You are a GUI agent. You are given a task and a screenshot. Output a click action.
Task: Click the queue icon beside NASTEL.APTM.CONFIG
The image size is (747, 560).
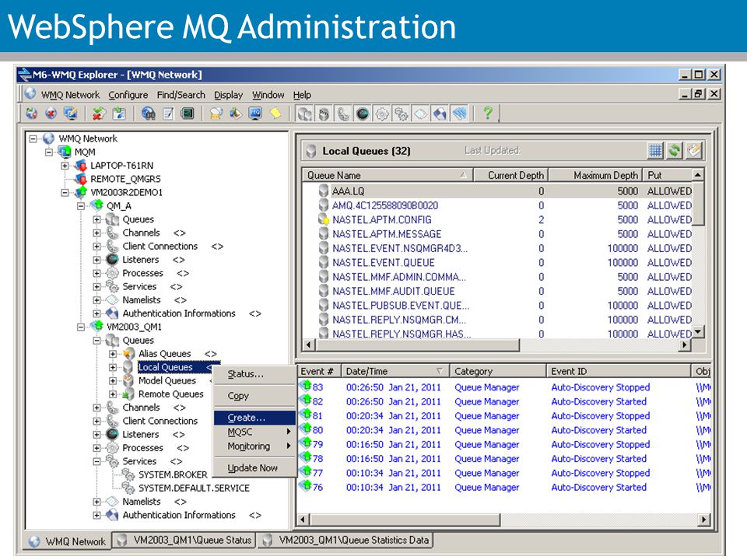pos(324,220)
